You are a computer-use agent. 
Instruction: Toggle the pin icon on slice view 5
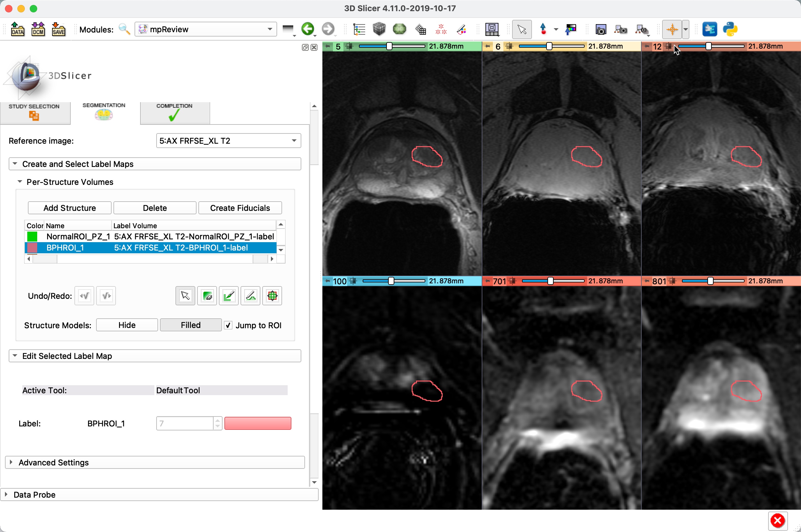point(328,46)
